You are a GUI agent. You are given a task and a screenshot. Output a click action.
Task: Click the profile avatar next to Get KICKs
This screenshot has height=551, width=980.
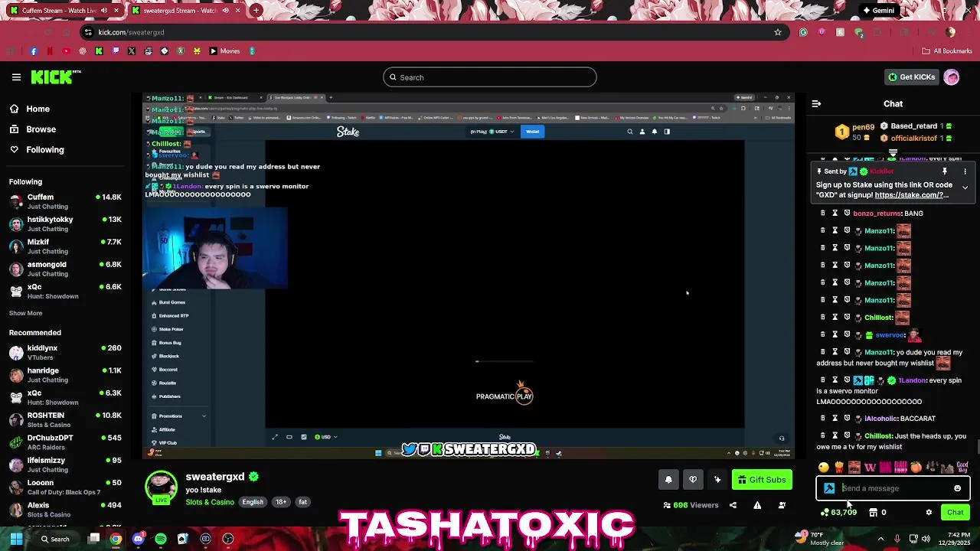pos(952,77)
